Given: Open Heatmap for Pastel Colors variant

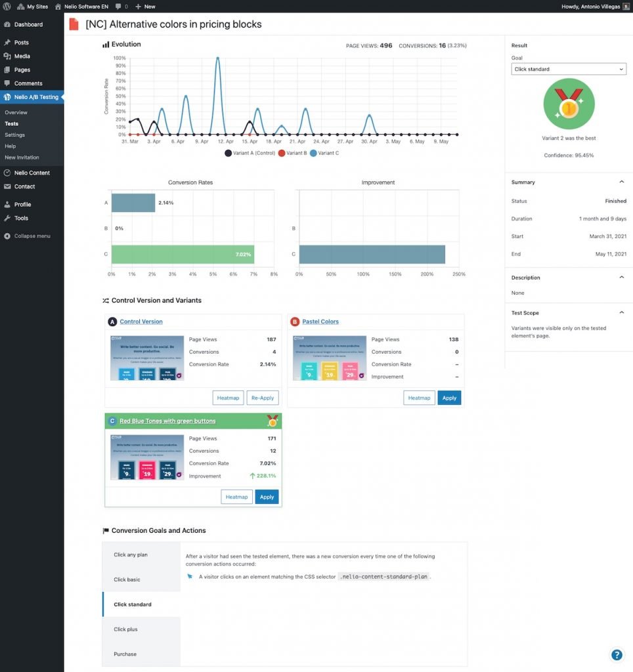Looking at the screenshot, I should click(x=419, y=398).
